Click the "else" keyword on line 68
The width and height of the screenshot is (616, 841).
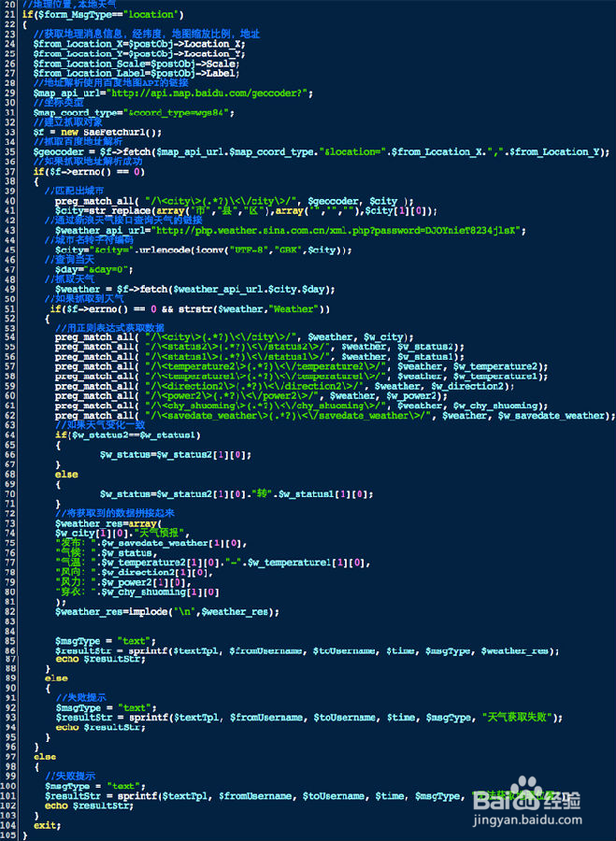66,474
